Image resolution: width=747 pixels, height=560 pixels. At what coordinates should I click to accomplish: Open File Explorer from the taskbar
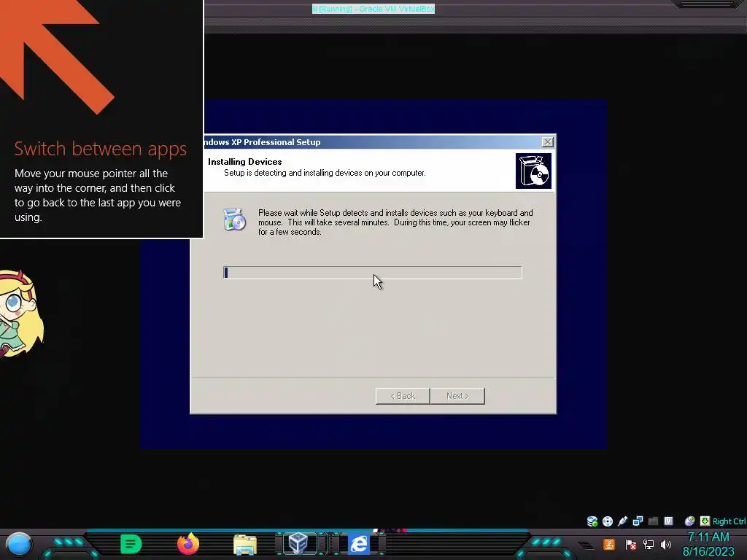[245, 544]
